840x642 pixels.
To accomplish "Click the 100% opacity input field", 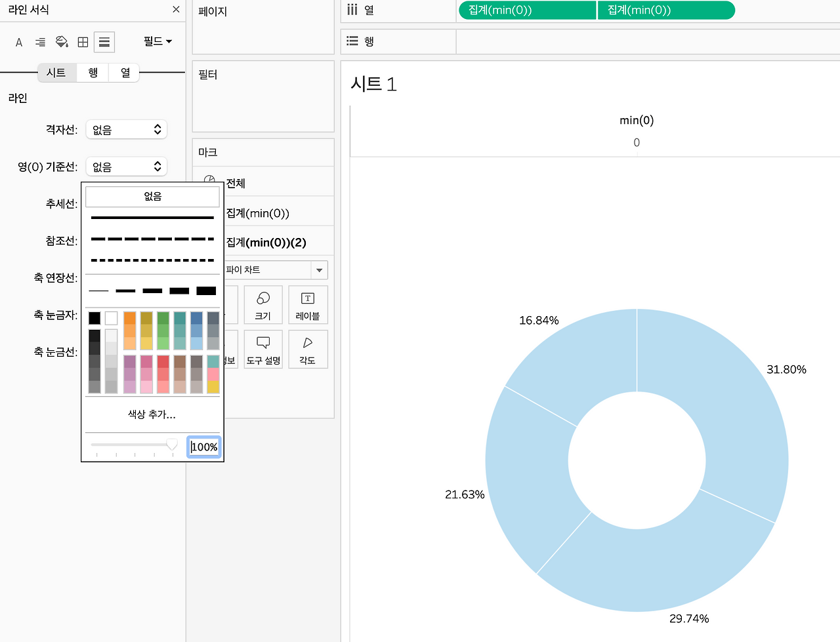I will tap(204, 447).
